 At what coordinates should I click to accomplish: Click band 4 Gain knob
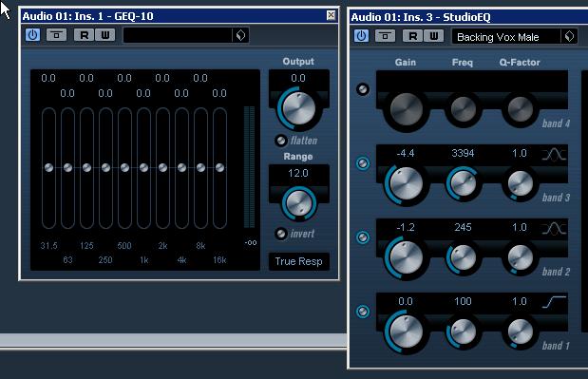point(407,109)
